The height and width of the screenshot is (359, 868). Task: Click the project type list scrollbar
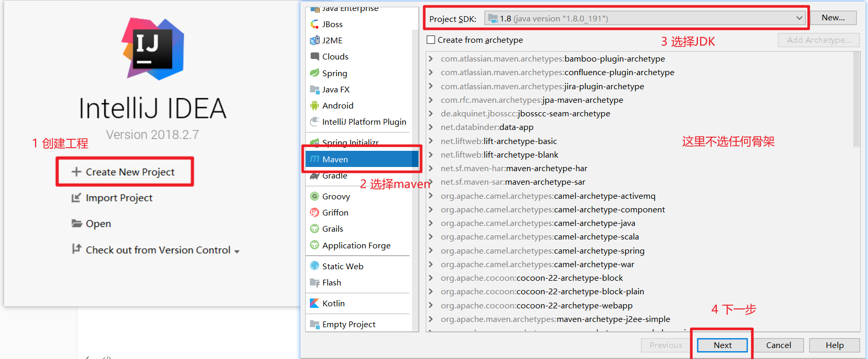415,180
